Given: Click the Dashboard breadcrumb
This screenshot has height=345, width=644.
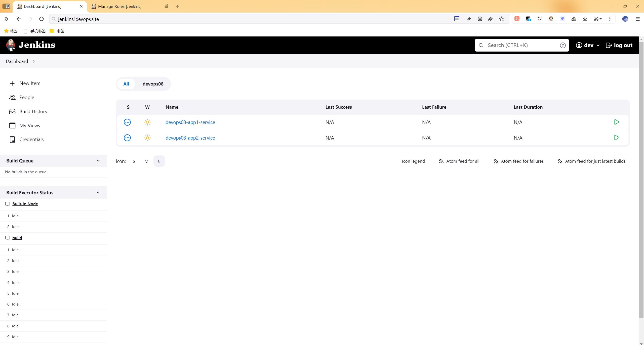Looking at the screenshot, I should tap(17, 61).
